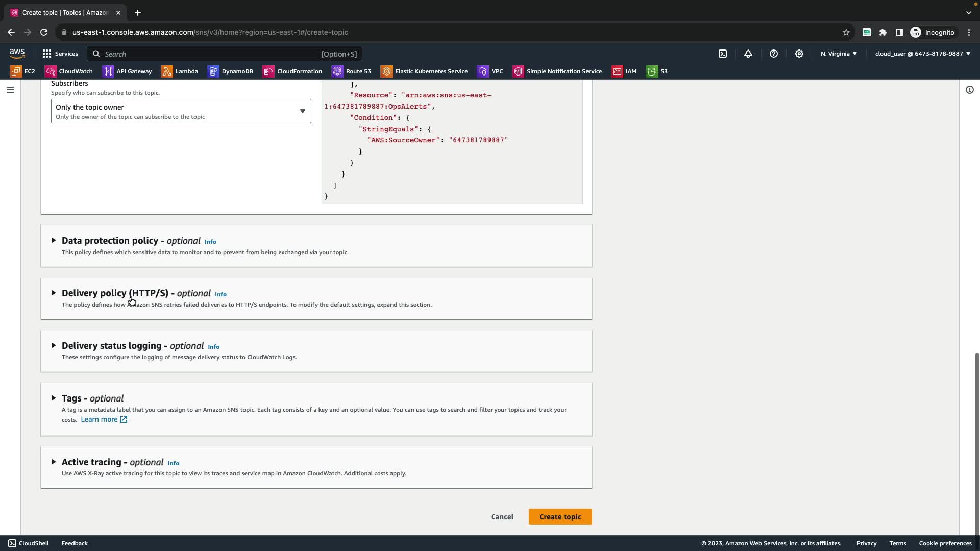Open the Services grid menu
The image size is (980, 551).
click(60, 54)
